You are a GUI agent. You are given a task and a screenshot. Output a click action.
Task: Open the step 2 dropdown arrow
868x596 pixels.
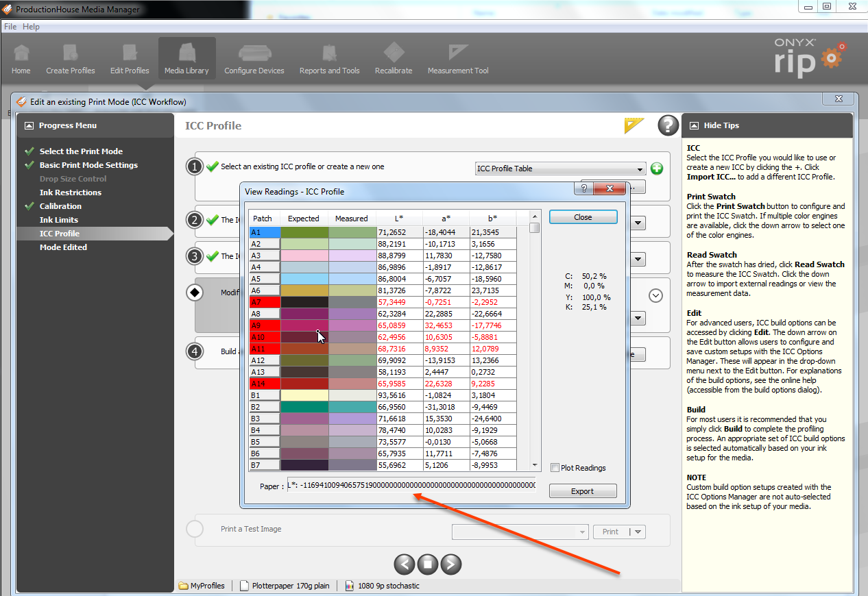pyautogui.click(x=639, y=223)
